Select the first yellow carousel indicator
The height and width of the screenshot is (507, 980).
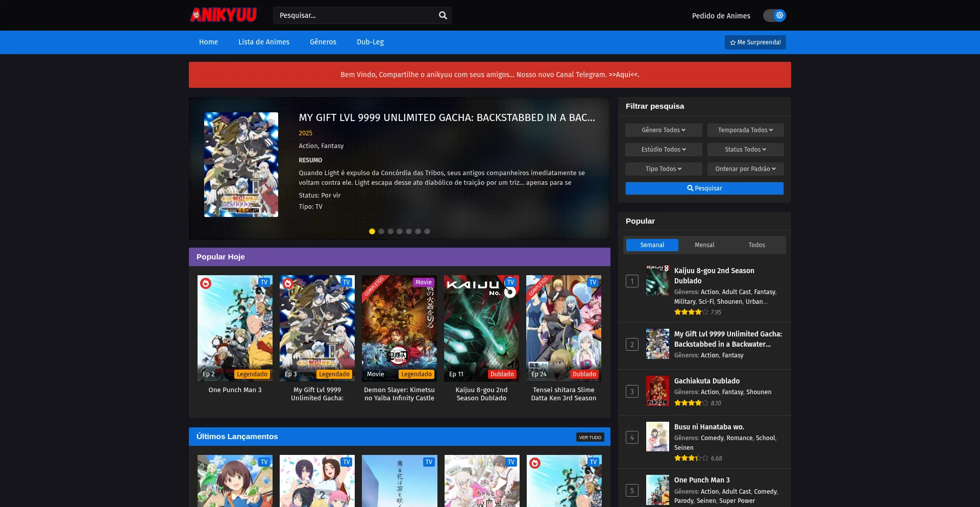(x=372, y=231)
